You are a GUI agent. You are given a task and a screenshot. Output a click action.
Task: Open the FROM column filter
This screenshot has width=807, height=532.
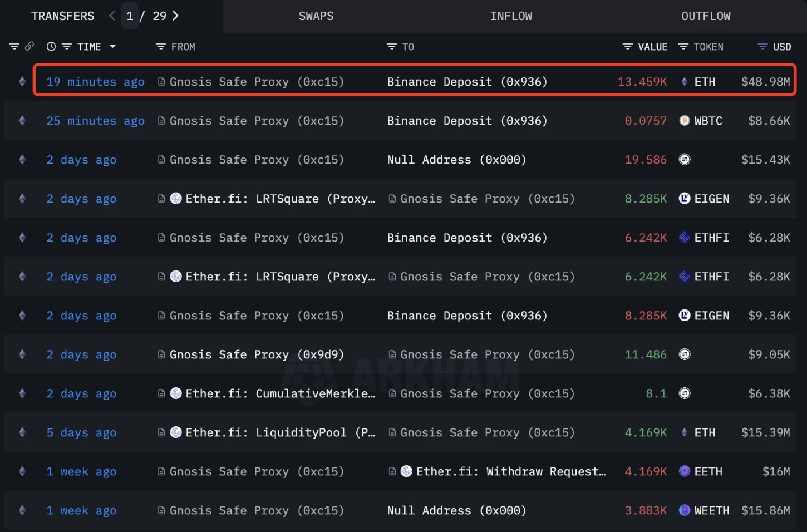click(x=161, y=47)
